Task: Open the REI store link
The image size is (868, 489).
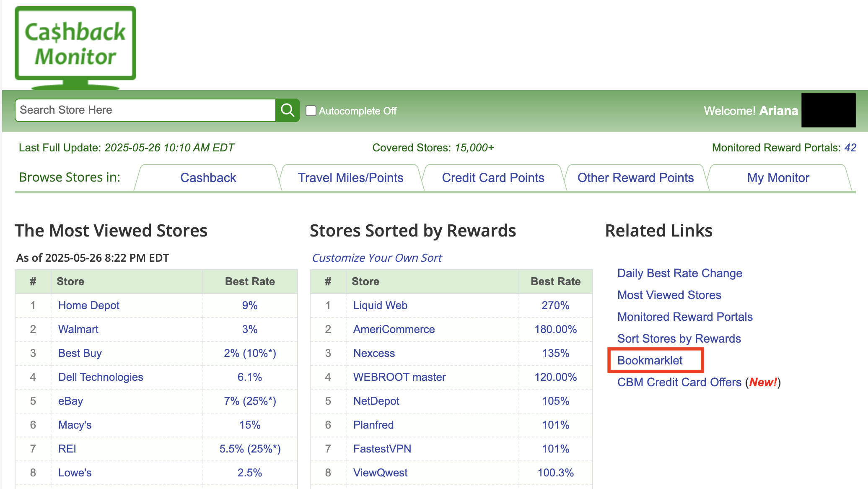Action: click(67, 449)
